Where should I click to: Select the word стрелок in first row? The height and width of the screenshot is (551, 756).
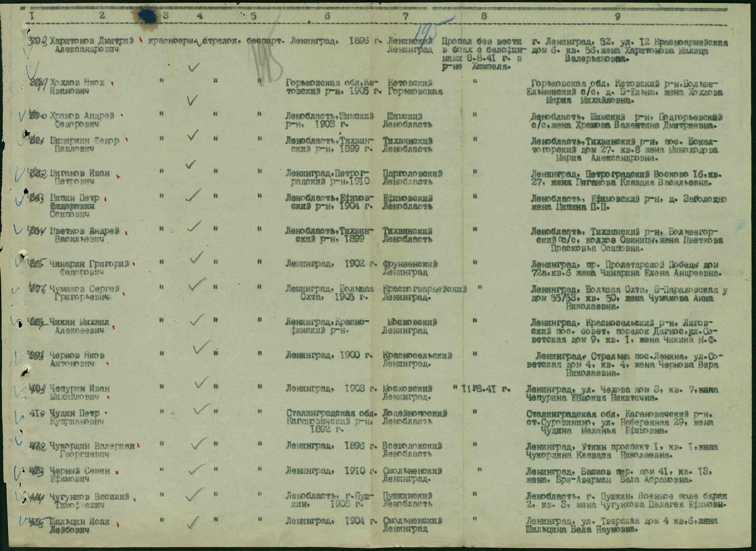[221, 42]
